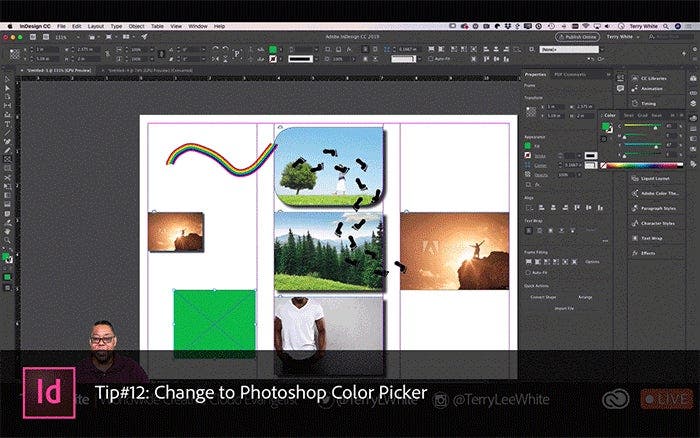Enable the Auto-Fit checkbox in Properties

pyautogui.click(x=528, y=273)
